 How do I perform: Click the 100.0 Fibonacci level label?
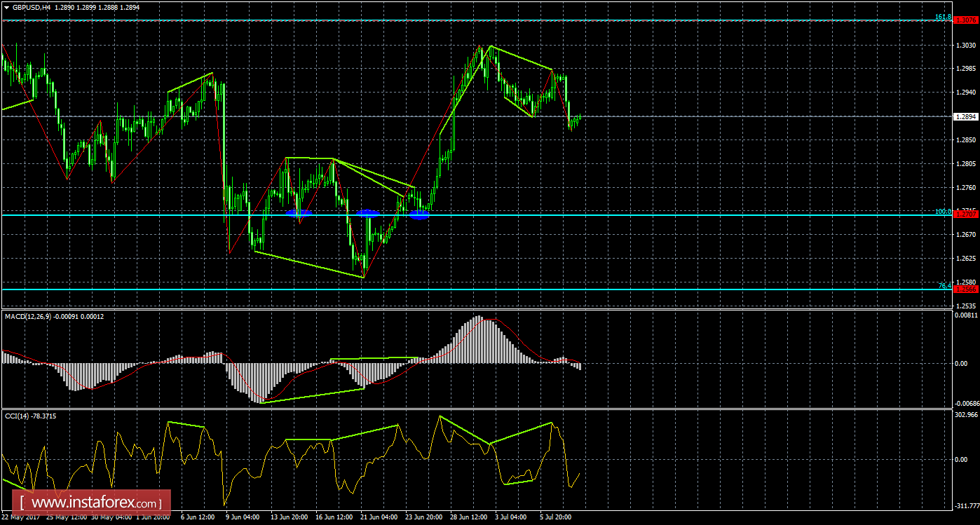tap(943, 212)
